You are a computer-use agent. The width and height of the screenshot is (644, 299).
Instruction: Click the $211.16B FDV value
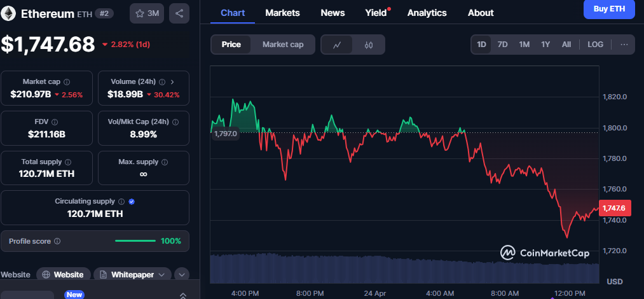coord(46,134)
